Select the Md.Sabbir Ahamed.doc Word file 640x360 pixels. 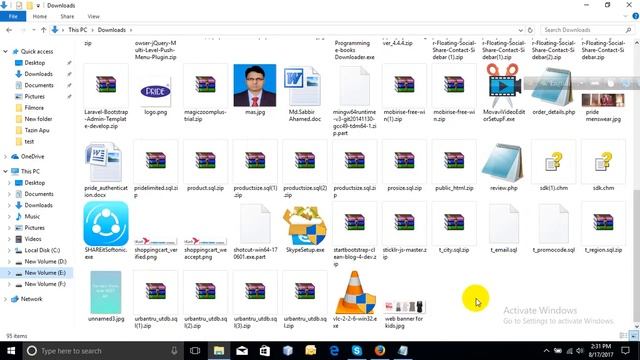(302, 86)
